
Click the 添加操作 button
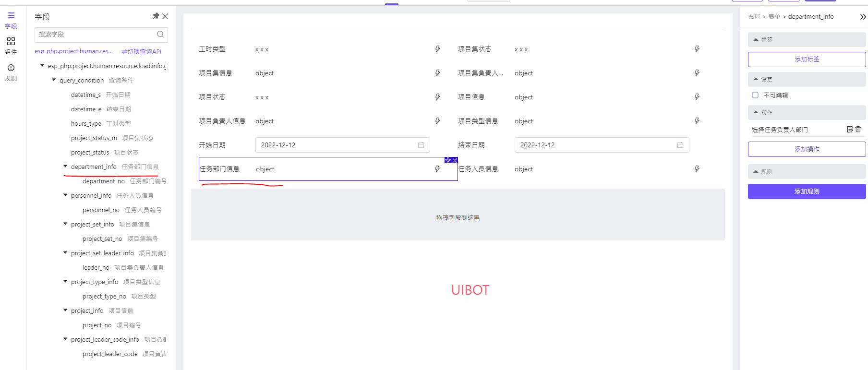pyautogui.click(x=807, y=149)
